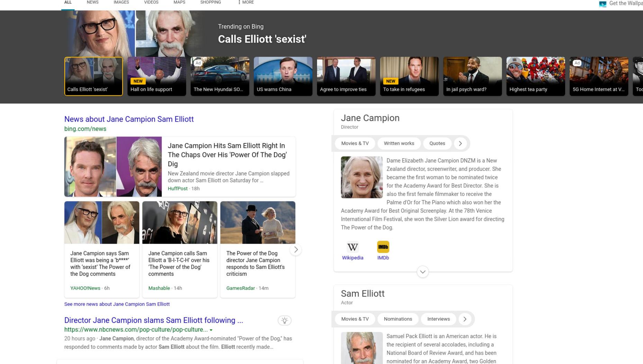Image resolution: width=643 pixels, height=364 pixels.
Task: Switch to the IMAGES tab
Action: click(121, 2)
